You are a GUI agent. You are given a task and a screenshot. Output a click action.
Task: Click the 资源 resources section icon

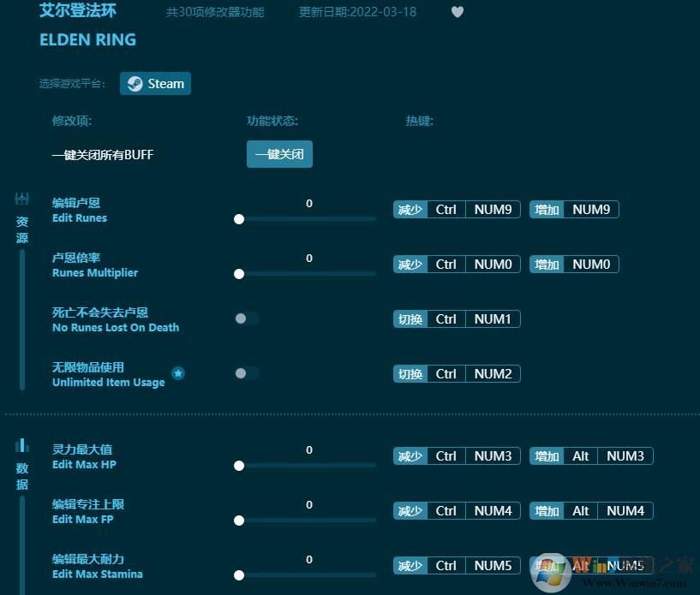point(22,199)
